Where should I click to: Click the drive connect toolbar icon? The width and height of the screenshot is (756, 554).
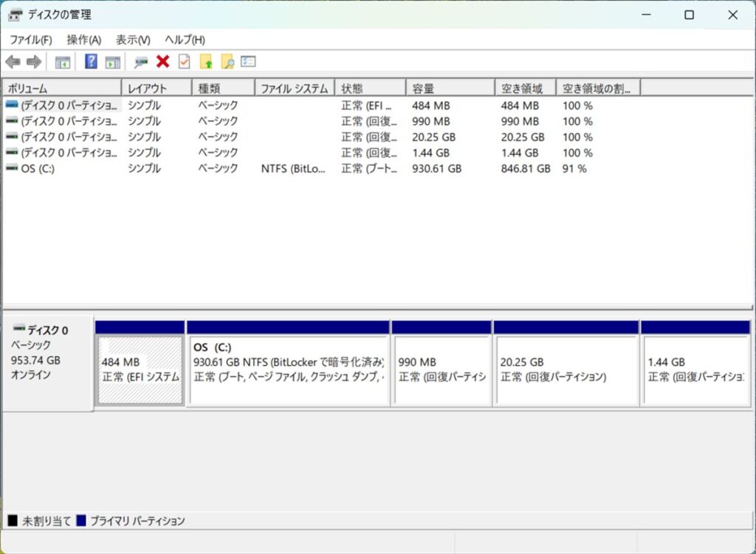141,62
